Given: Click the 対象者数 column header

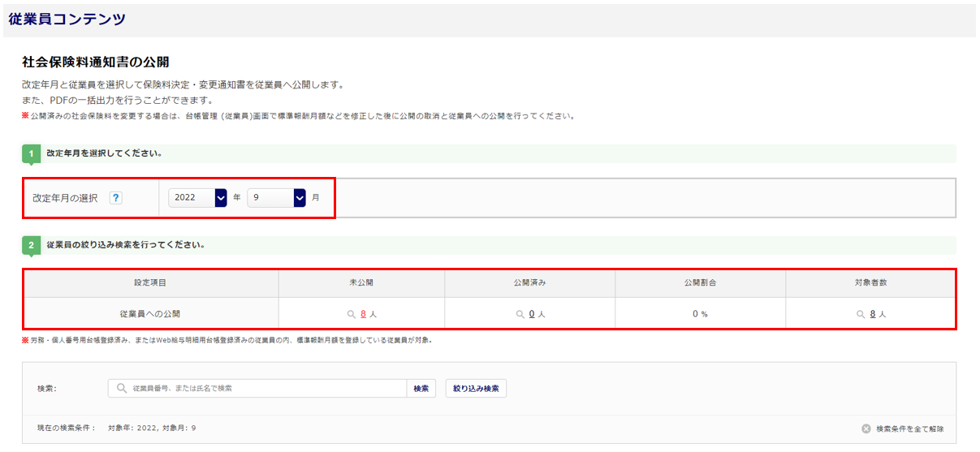Looking at the screenshot, I should tap(870, 282).
